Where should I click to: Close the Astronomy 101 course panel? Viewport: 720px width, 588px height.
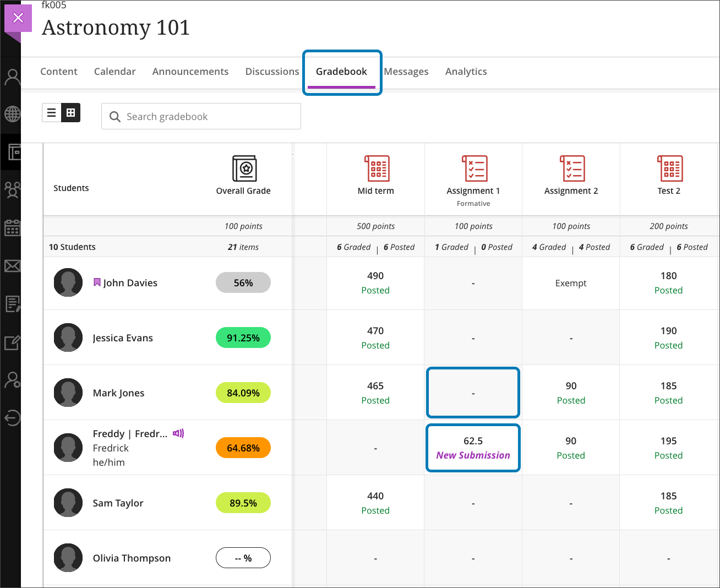click(18, 18)
